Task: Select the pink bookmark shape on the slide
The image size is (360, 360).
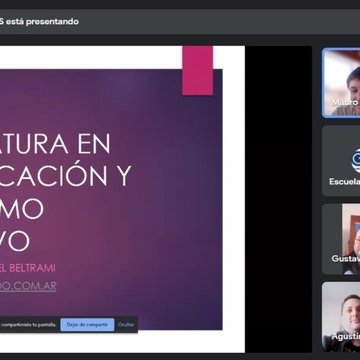Action: point(198,71)
